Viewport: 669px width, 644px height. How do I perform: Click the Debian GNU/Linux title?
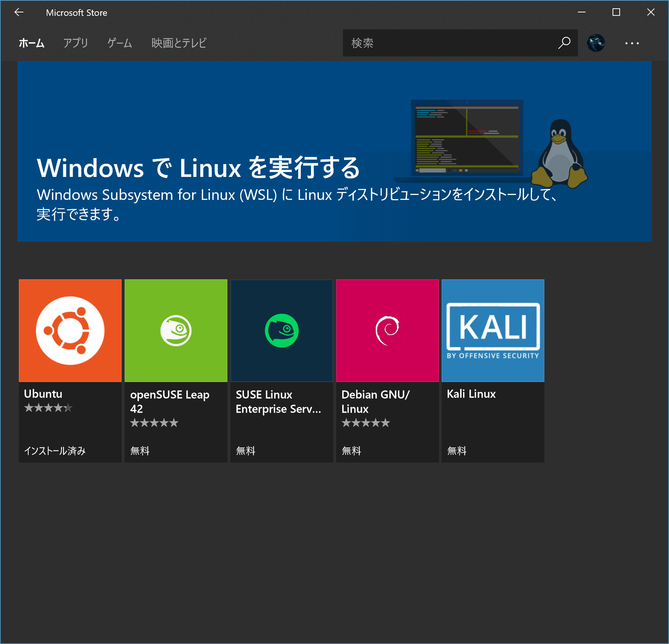(376, 402)
